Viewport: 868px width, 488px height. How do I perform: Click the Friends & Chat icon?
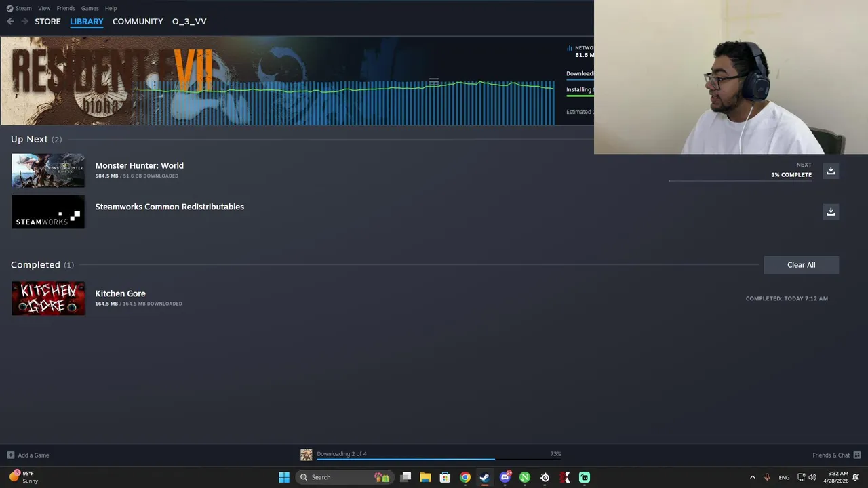pos(857,455)
